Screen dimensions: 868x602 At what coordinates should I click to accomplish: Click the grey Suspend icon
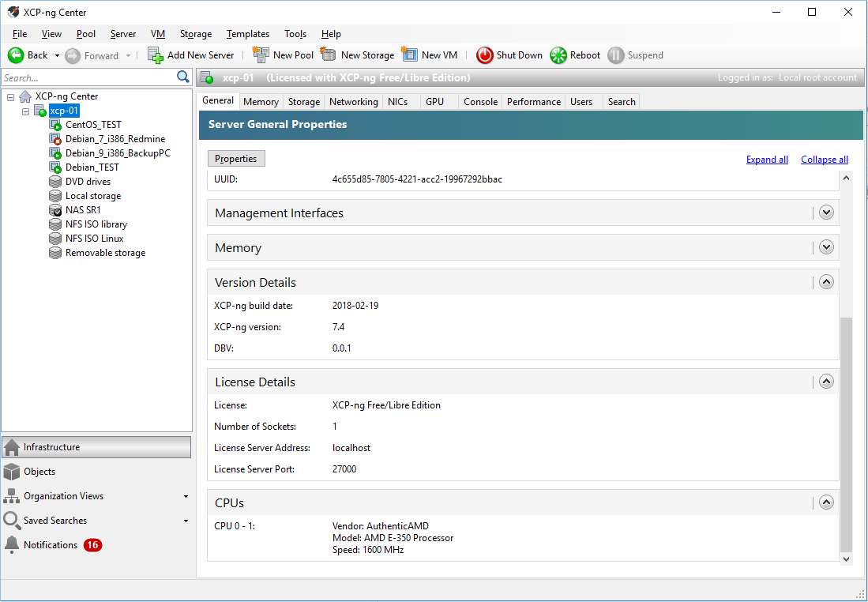[x=615, y=55]
